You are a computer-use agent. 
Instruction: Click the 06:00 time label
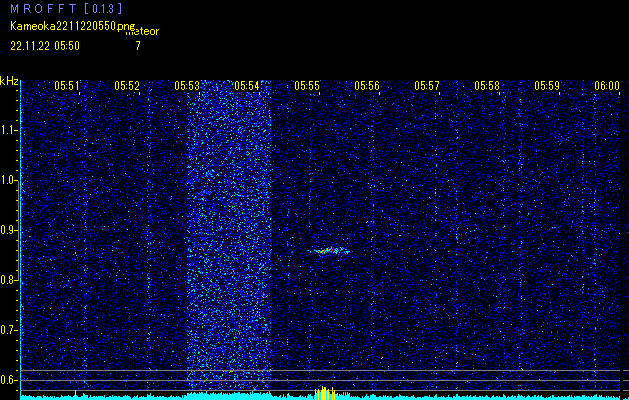coord(607,86)
